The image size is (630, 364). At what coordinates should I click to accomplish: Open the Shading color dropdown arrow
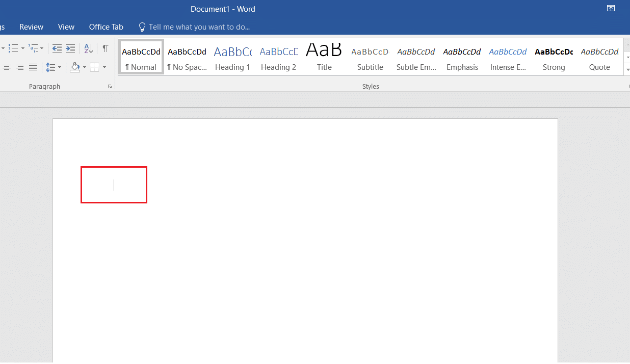(x=85, y=67)
